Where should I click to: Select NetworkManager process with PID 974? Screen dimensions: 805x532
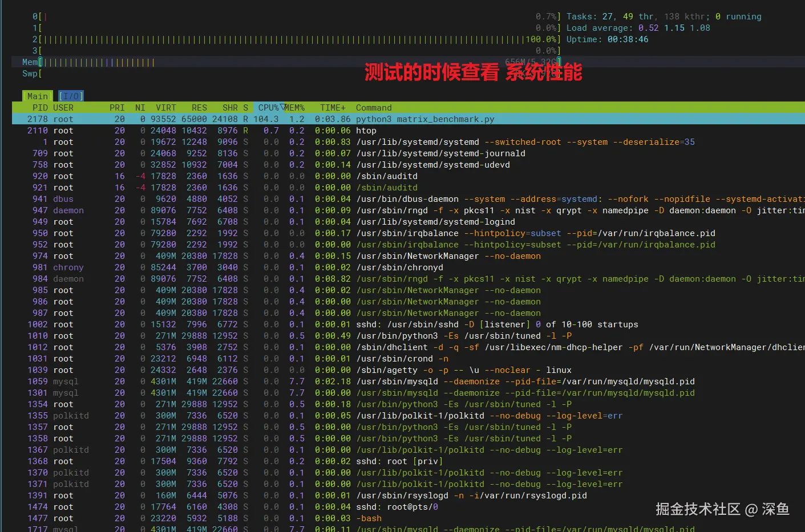(408, 256)
